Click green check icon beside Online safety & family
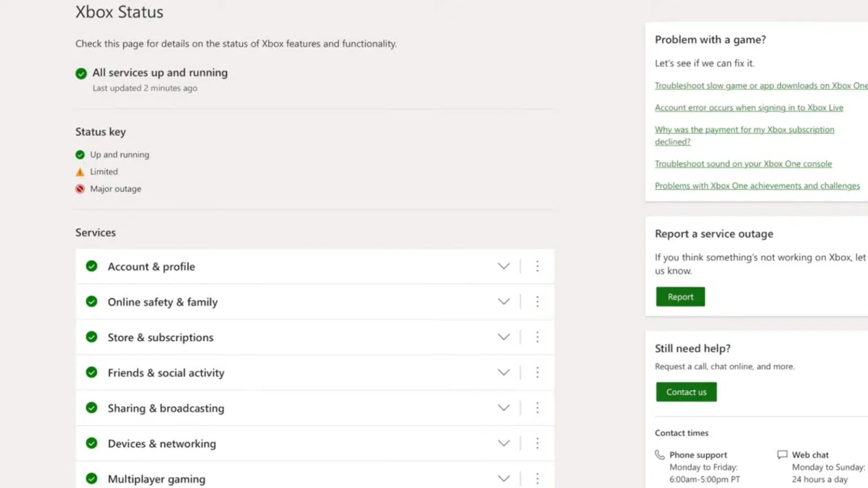Screen dimensions: 868x488 tap(92, 302)
